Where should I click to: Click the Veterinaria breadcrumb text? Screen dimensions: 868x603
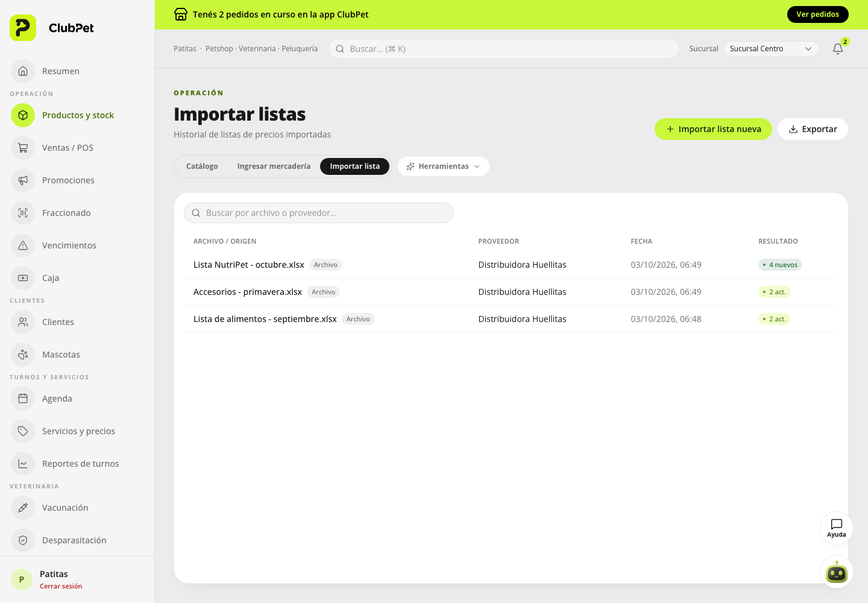tap(257, 49)
